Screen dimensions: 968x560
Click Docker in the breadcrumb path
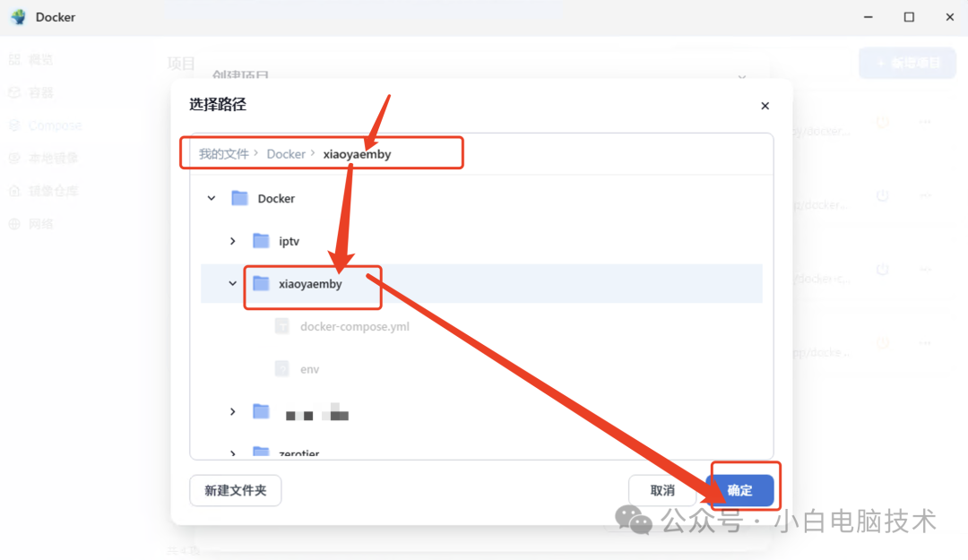pyautogui.click(x=286, y=154)
